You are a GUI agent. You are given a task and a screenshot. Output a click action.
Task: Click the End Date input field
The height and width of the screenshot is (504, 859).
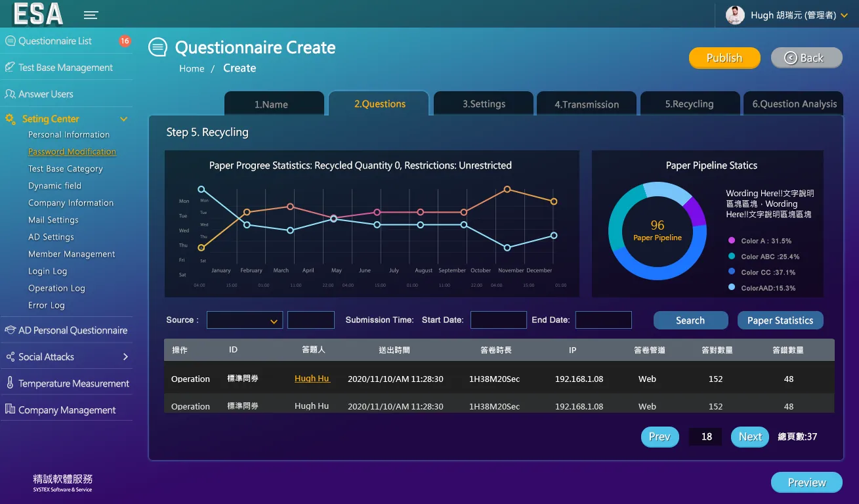coord(604,320)
